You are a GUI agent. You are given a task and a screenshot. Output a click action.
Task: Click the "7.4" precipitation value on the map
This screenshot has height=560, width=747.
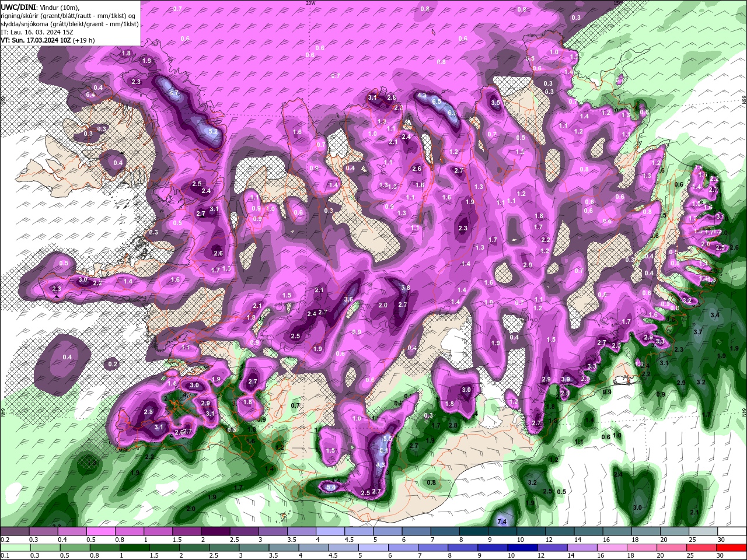click(501, 521)
